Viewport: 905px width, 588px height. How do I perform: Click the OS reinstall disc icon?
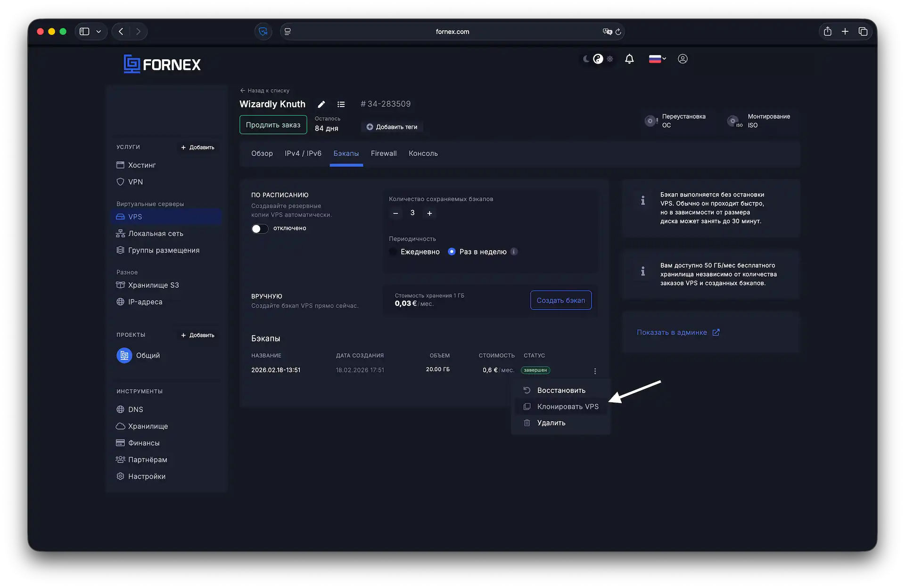650,121
